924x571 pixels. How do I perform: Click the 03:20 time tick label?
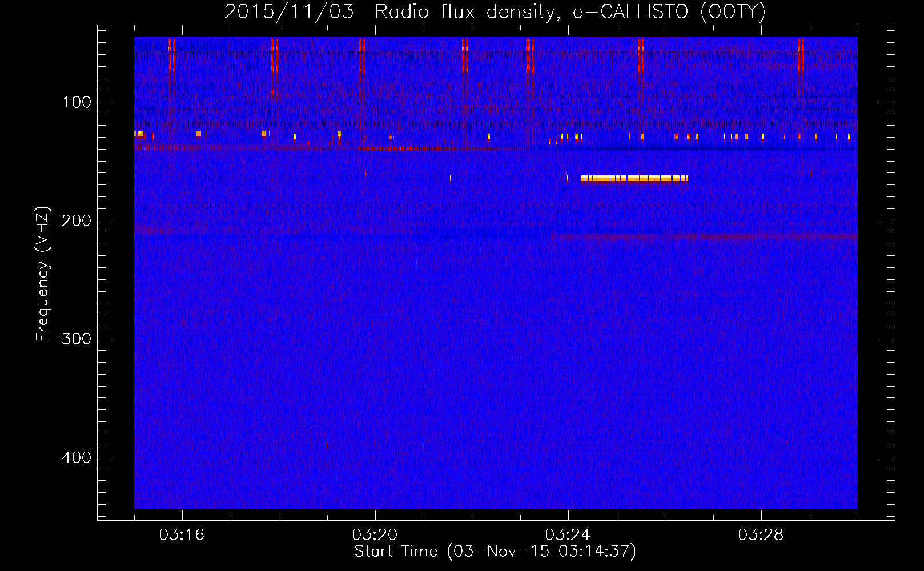[x=375, y=535]
